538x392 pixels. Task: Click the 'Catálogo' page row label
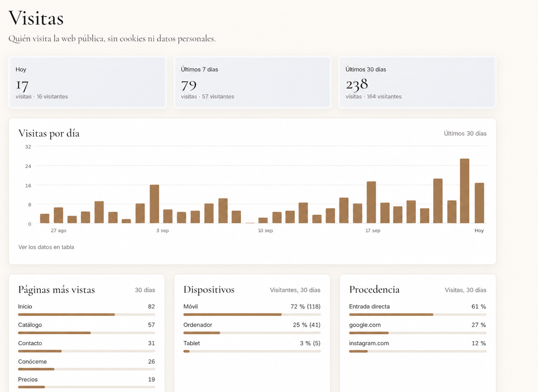(x=30, y=325)
